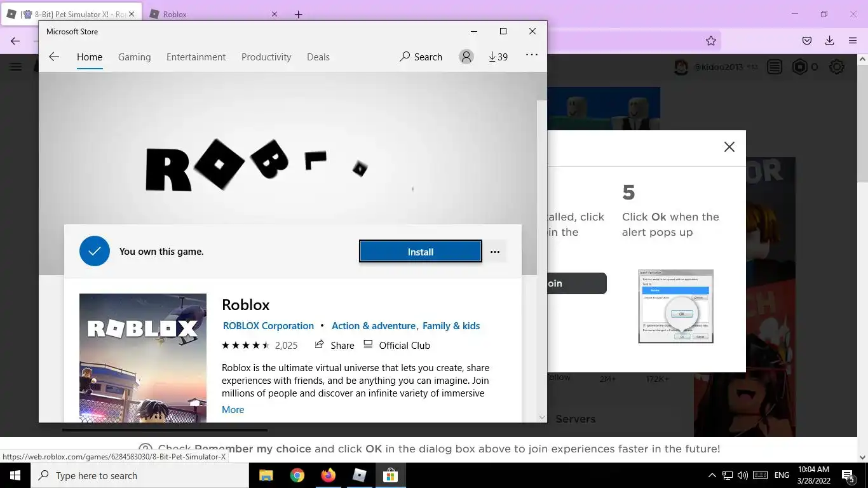This screenshot has width=868, height=488.
Task: Close the Pet Simulator X browser tab
Action: pos(132,14)
